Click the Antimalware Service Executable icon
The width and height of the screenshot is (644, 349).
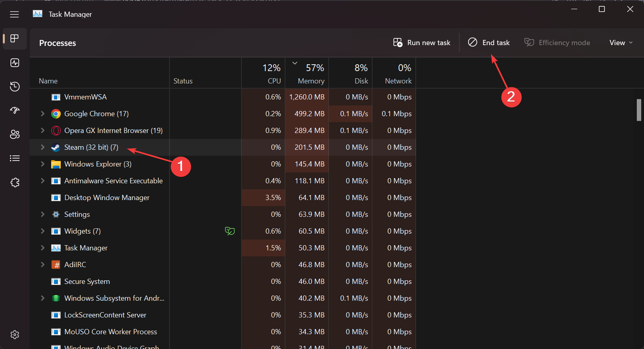56,181
